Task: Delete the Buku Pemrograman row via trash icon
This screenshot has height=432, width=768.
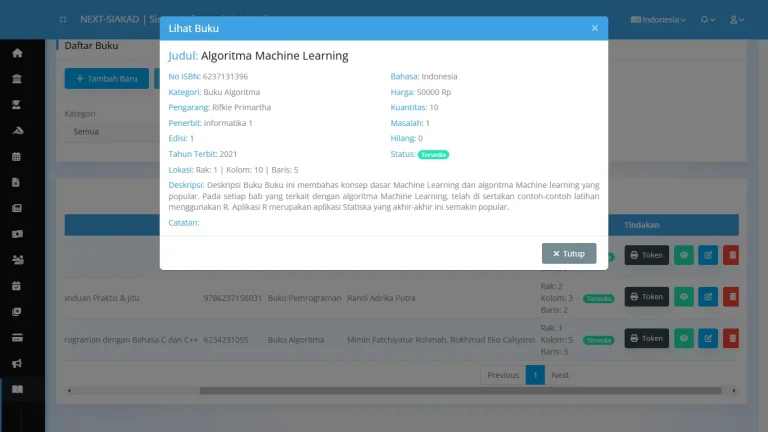Action: (x=731, y=297)
